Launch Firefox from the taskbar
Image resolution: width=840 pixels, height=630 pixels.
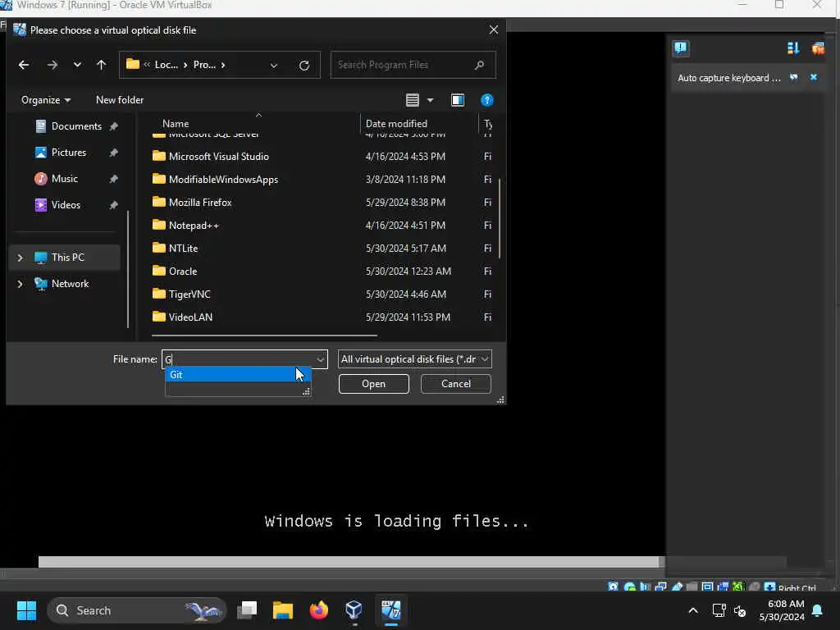tap(319, 610)
